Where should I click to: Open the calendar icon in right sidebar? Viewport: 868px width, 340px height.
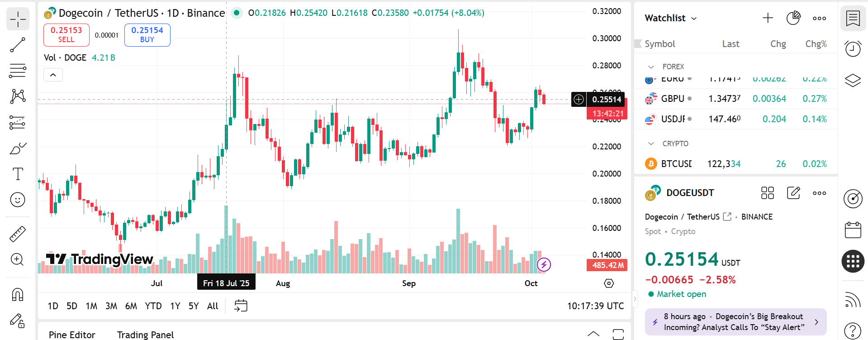coord(853,230)
